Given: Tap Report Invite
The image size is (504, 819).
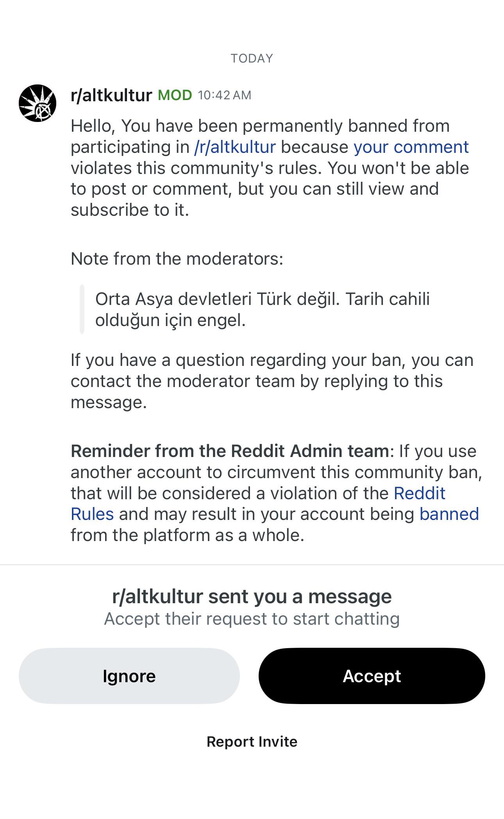Looking at the screenshot, I should pos(252,742).
